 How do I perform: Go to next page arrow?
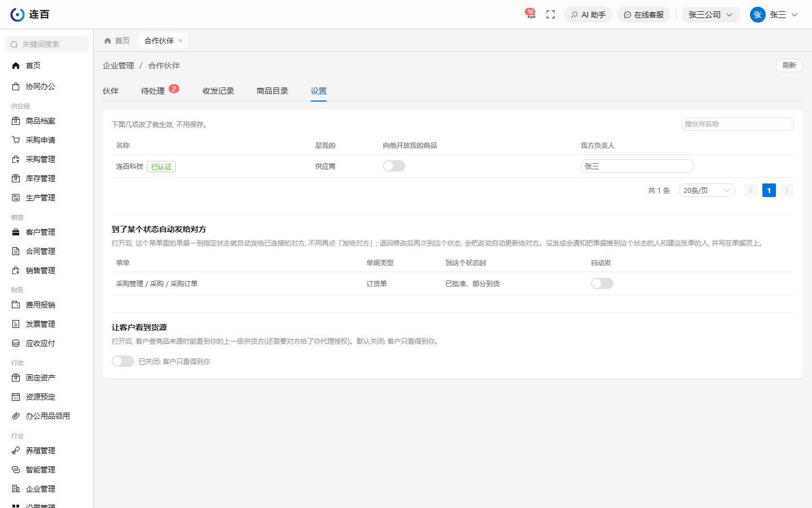tap(787, 191)
